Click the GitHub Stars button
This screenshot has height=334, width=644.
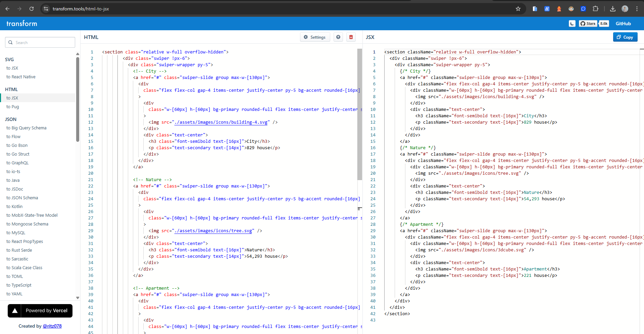pos(588,24)
